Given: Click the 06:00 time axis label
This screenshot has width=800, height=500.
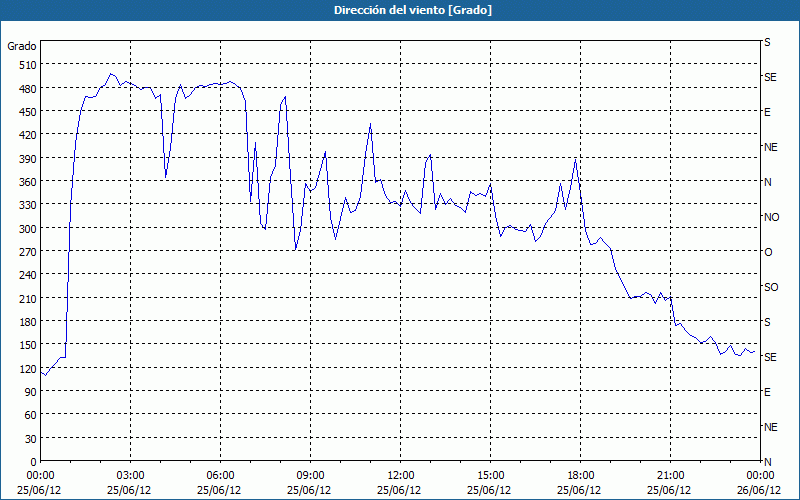Looking at the screenshot, I should tap(220, 476).
